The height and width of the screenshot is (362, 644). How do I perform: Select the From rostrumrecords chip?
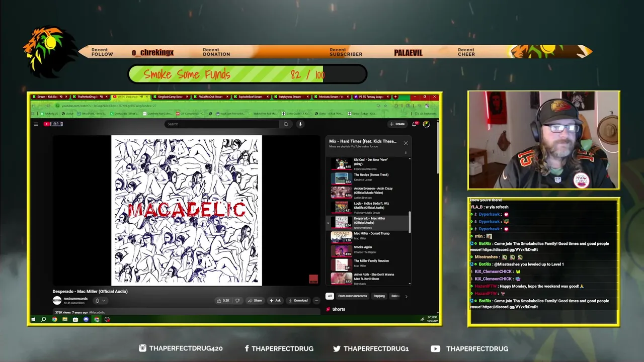[353, 296]
